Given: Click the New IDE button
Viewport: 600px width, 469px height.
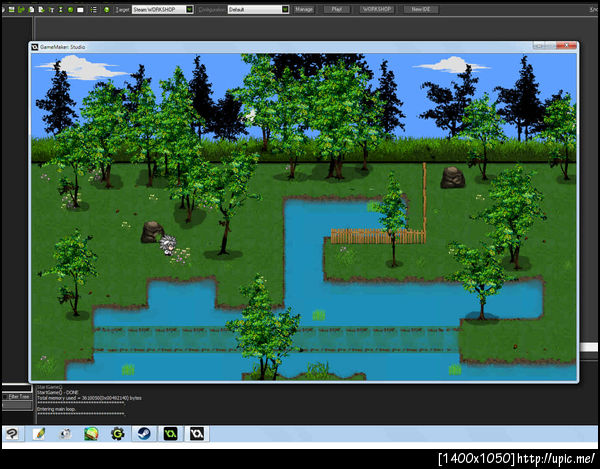Looking at the screenshot, I should (421, 9).
